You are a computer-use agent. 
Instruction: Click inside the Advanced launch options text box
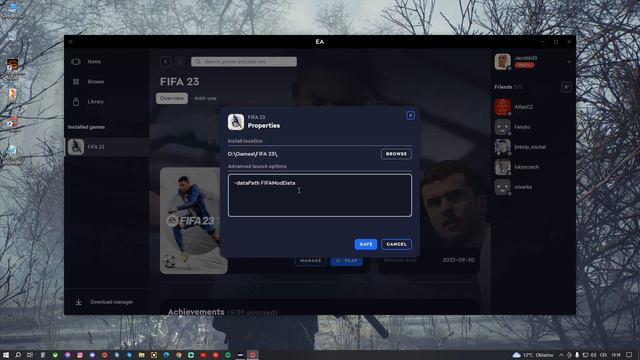coord(320,196)
